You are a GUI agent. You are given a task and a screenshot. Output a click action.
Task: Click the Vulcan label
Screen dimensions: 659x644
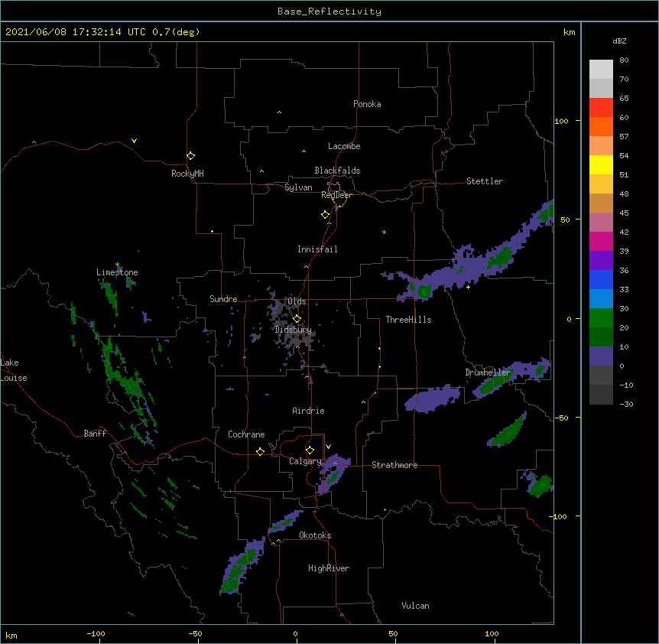[x=415, y=606]
